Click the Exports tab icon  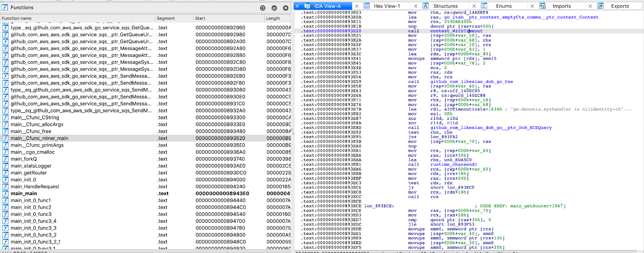(601, 6)
